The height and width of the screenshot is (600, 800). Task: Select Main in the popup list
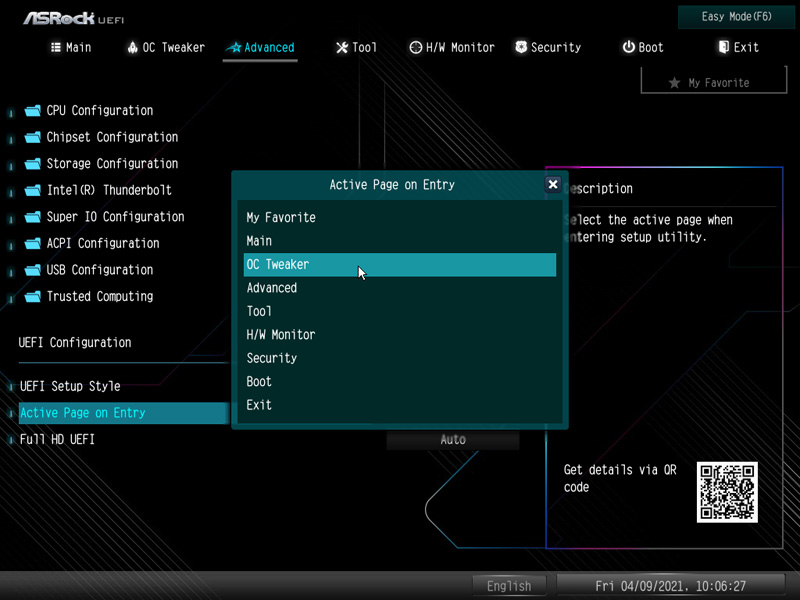[400, 241]
